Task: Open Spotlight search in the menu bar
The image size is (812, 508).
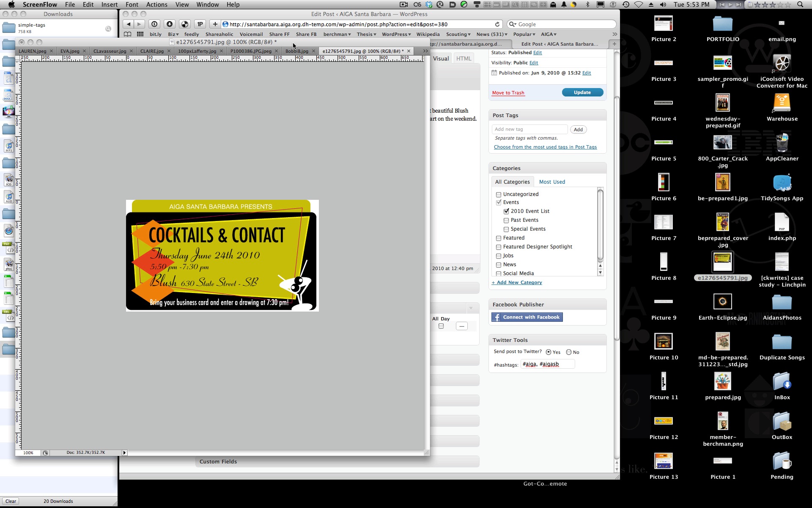Action: point(800,5)
